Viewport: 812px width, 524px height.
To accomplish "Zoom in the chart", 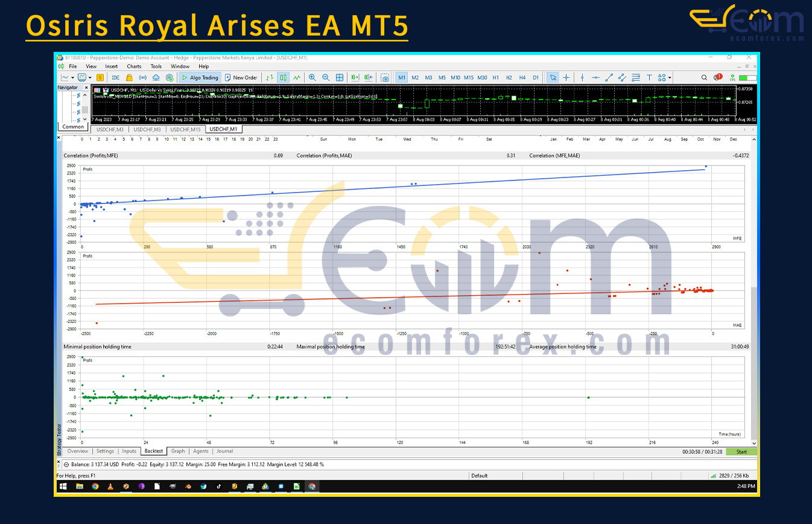I will click(x=312, y=77).
